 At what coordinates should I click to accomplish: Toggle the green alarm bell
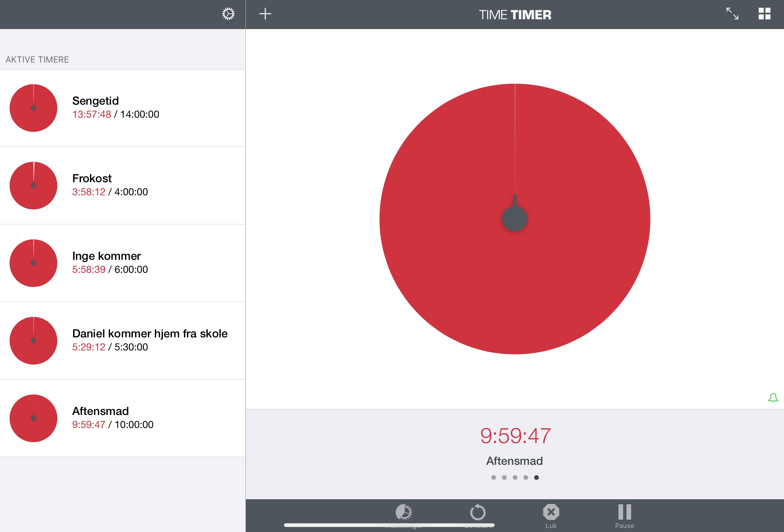coord(773,397)
